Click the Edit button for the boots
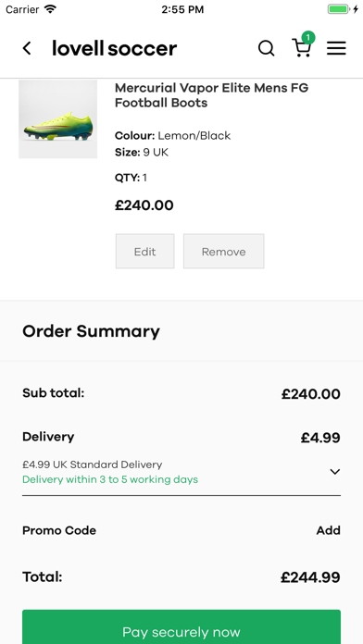363x644 pixels. [x=144, y=252]
